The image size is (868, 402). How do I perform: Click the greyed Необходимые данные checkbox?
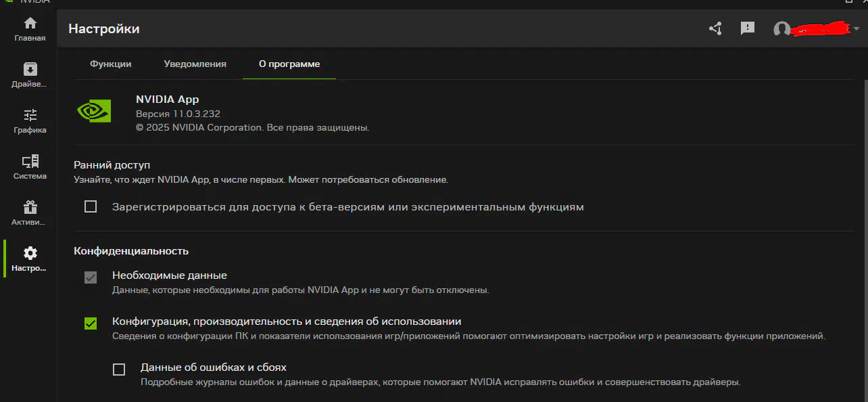coord(91,277)
